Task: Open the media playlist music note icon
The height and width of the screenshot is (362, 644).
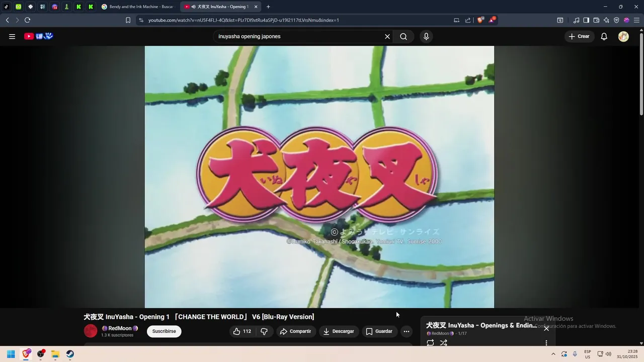Action: click(576, 20)
